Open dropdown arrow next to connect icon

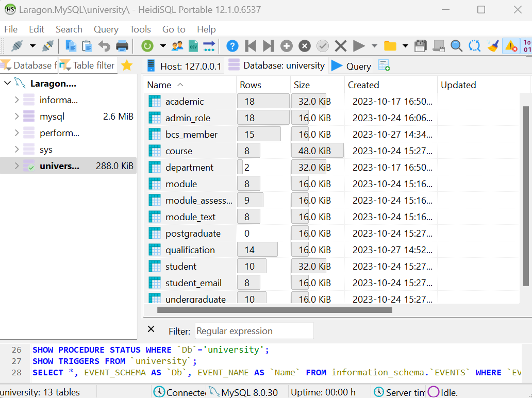[32, 45]
